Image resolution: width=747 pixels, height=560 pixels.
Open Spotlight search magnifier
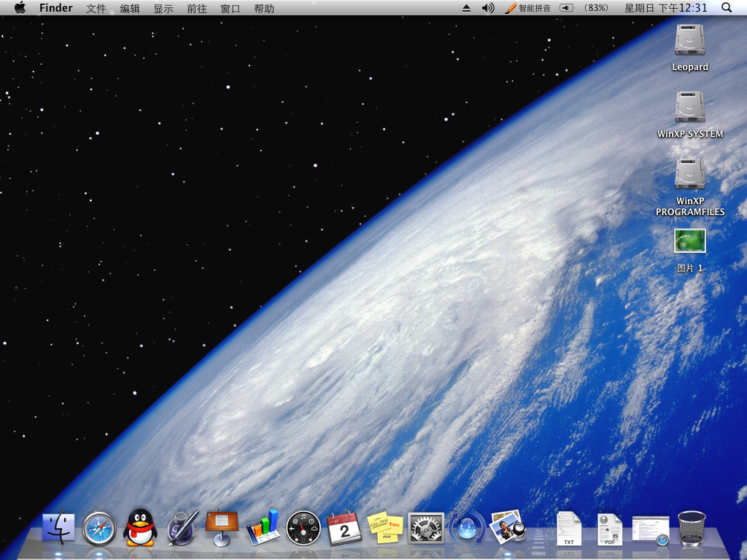(x=727, y=7)
